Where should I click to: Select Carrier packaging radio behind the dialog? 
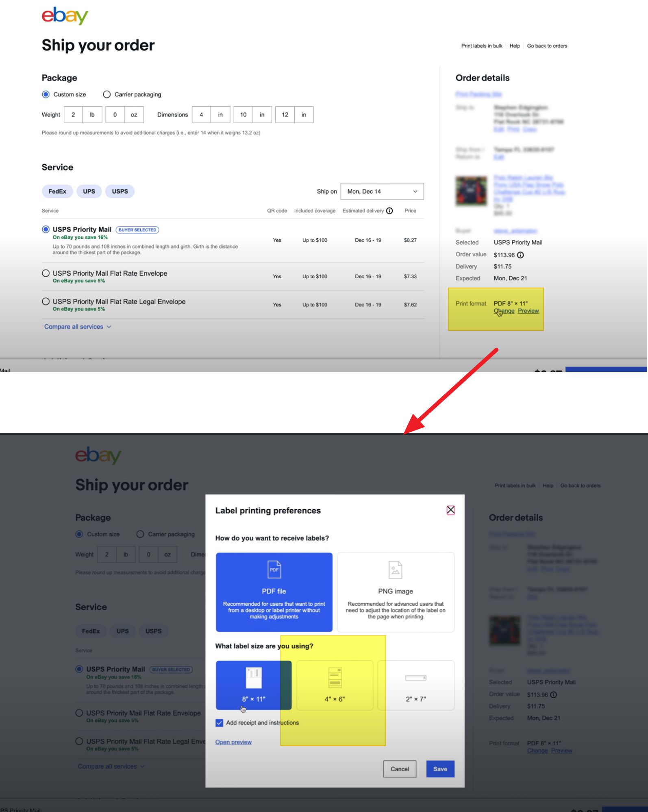[x=140, y=534]
